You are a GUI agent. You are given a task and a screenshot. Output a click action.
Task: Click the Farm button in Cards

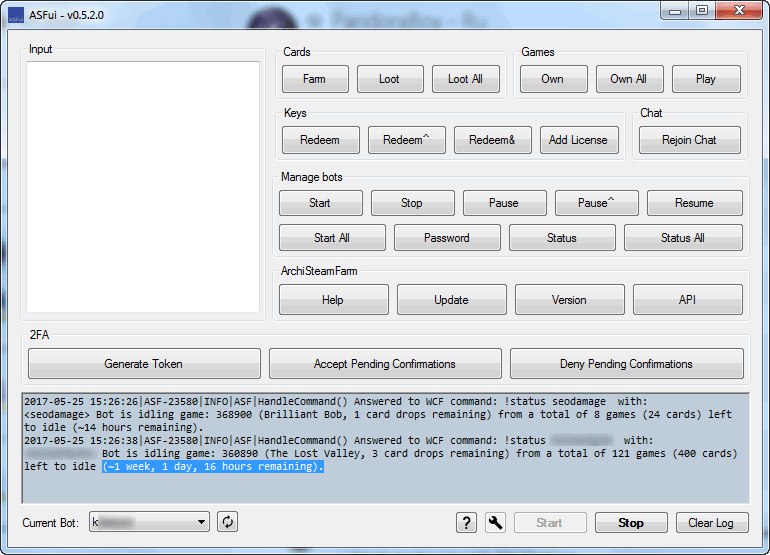(x=315, y=79)
